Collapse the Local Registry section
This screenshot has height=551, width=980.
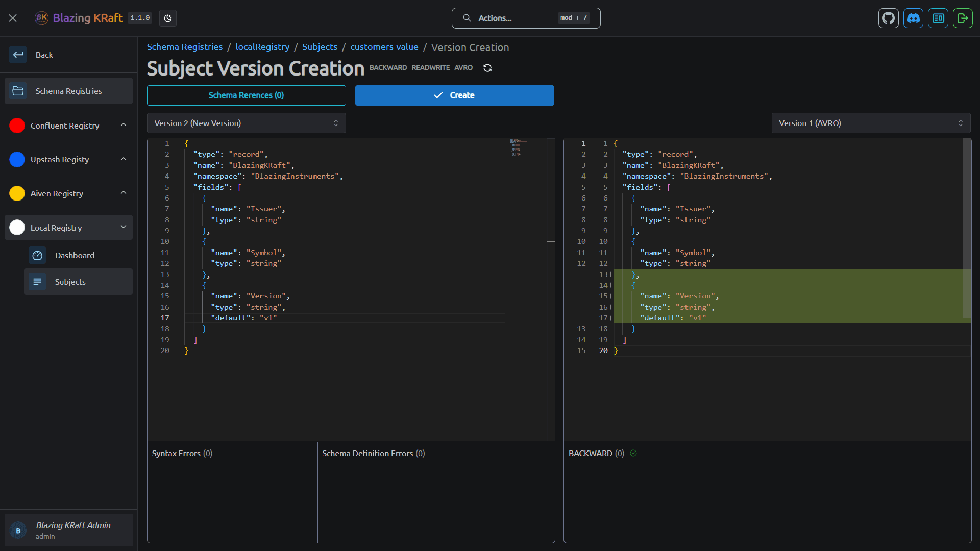[x=125, y=227]
